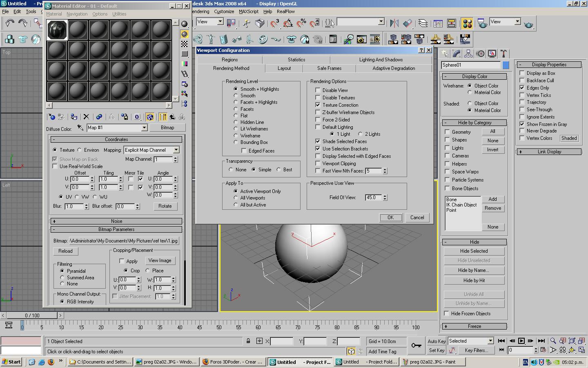Image resolution: width=588 pixels, height=368 pixels.
Task: Toggle the selection lock padlock icon
Action: tap(248, 341)
